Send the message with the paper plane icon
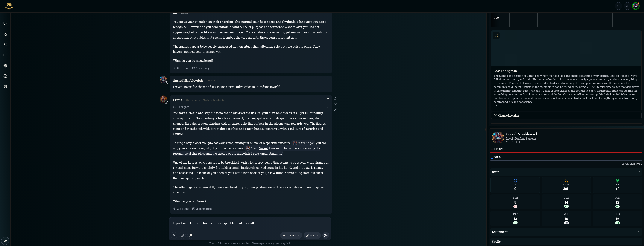Screen dimensions: 644x246 tap(326, 235)
